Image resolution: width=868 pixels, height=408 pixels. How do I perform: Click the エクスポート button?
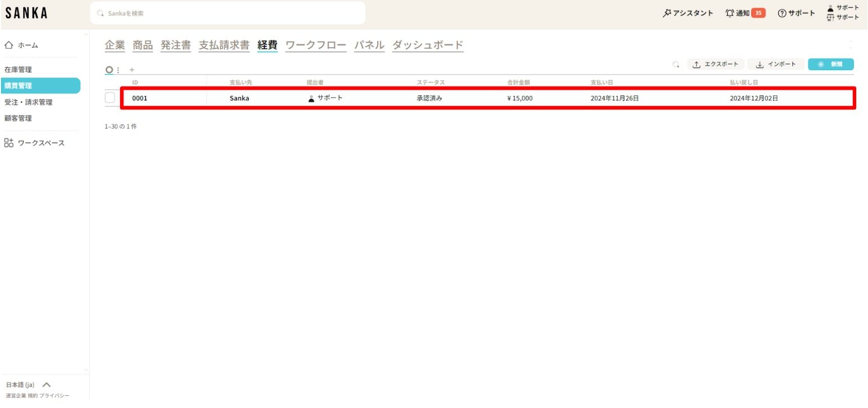click(716, 65)
